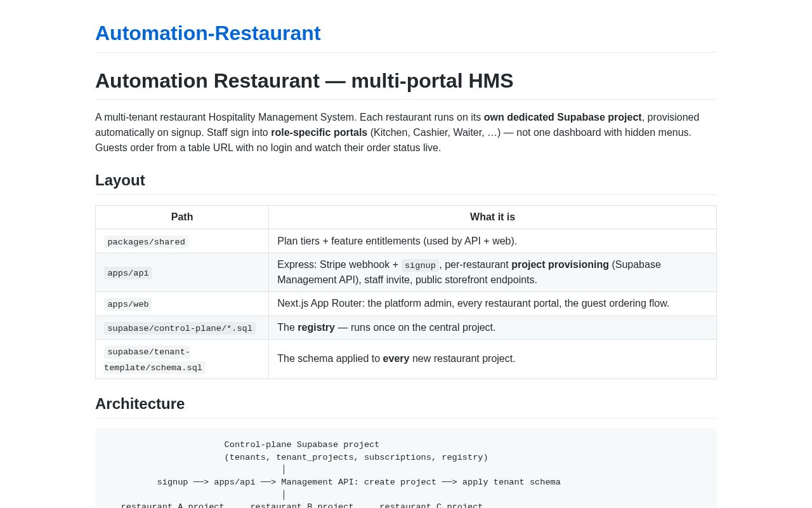Click the 'Automation Restaurant — multi-portal HMS' heading
The image size is (812, 508).
304,81
